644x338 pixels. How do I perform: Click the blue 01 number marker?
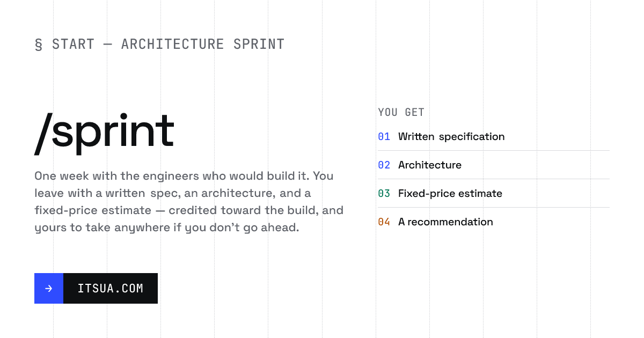click(384, 137)
